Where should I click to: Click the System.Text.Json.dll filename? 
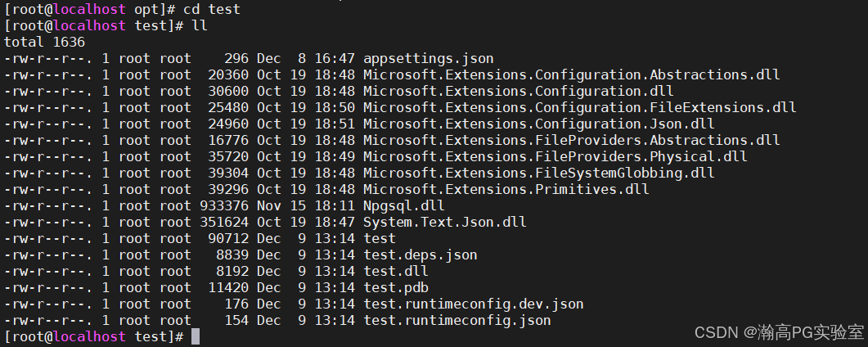445,223
